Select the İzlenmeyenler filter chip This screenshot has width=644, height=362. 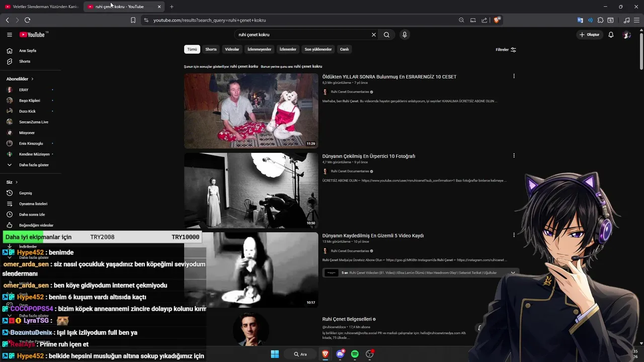click(x=260, y=49)
